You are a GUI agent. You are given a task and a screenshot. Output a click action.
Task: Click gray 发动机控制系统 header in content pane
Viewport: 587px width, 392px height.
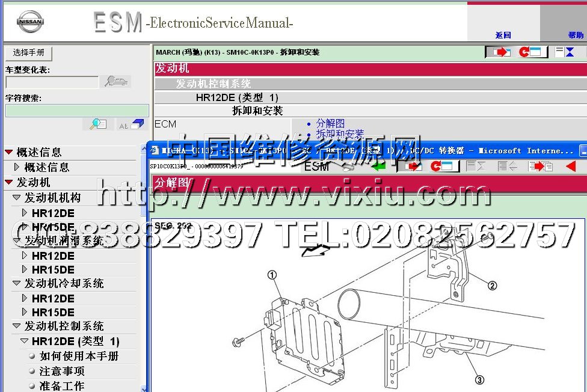point(370,84)
